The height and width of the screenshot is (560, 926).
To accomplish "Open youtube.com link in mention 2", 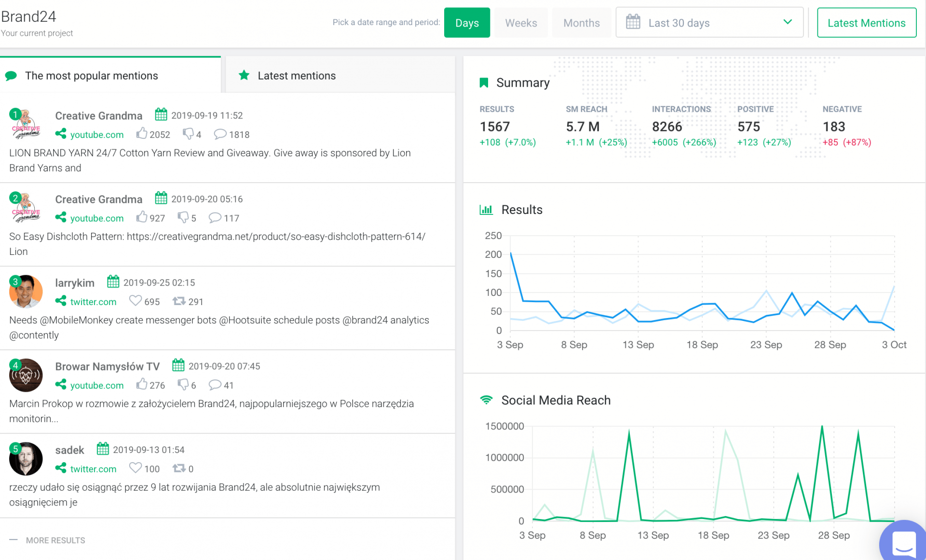I will [x=96, y=218].
